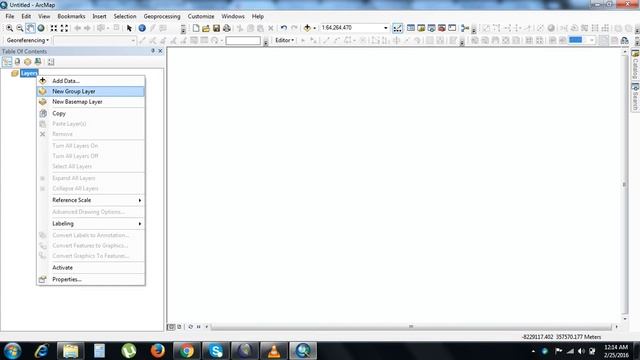Viewport: 640px width, 360px height.
Task: Open a map document via folder icon
Action: click(206, 28)
